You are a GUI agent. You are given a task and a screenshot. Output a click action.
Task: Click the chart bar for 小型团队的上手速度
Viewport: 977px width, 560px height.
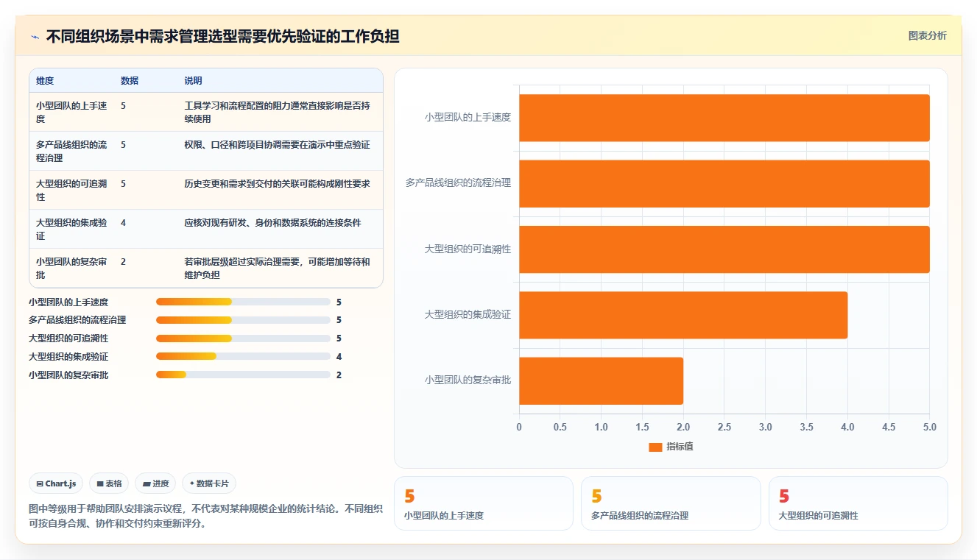pos(724,118)
